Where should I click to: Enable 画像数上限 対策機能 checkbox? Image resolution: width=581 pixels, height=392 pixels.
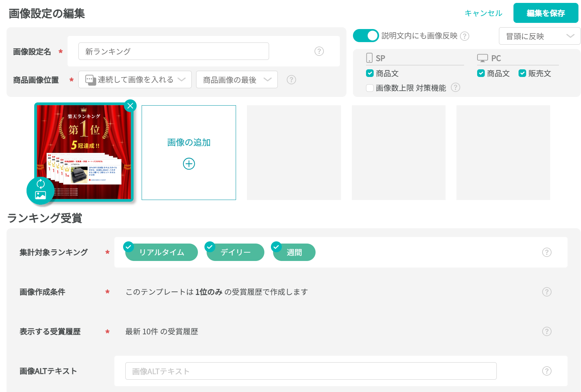click(370, 88)
